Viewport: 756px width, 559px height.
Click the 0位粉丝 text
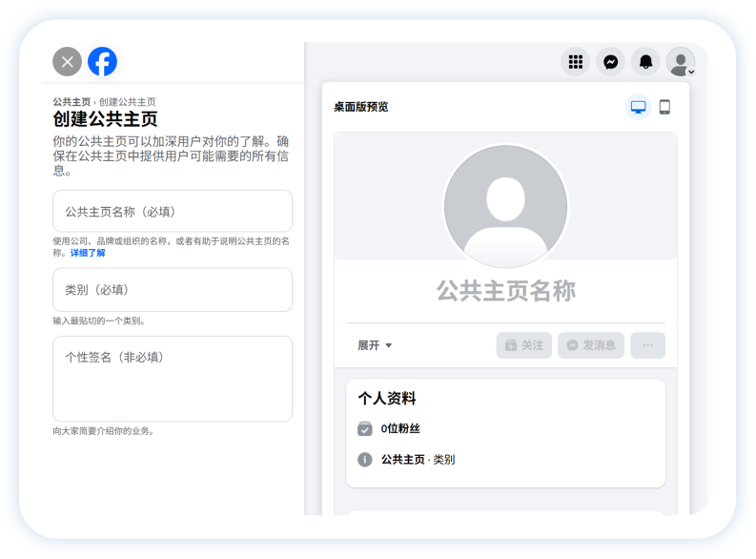point(400,428)
